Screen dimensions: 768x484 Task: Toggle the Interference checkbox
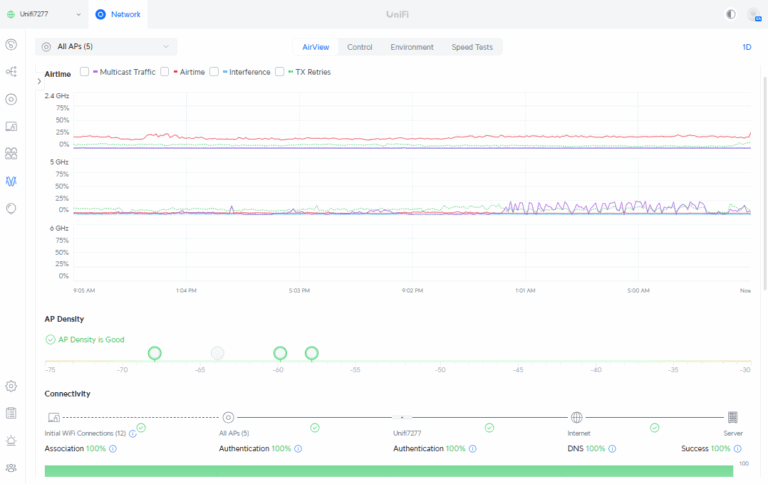pos(214,72)
